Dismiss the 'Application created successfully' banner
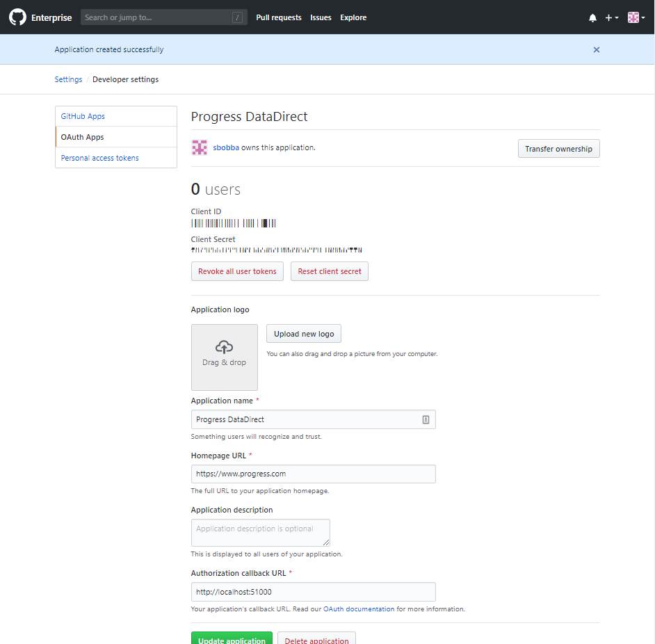The width and height of the screenshot is (655, 644). click(596, 50)
